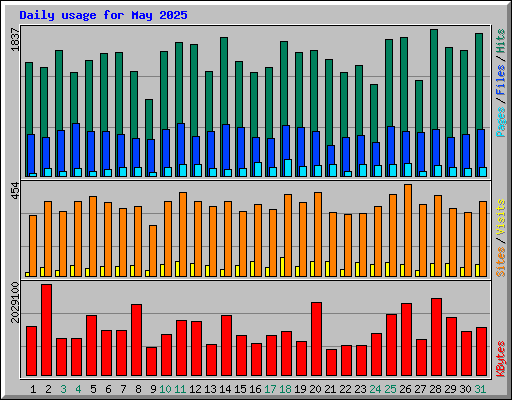Click green day 17 label

(270, 389)
